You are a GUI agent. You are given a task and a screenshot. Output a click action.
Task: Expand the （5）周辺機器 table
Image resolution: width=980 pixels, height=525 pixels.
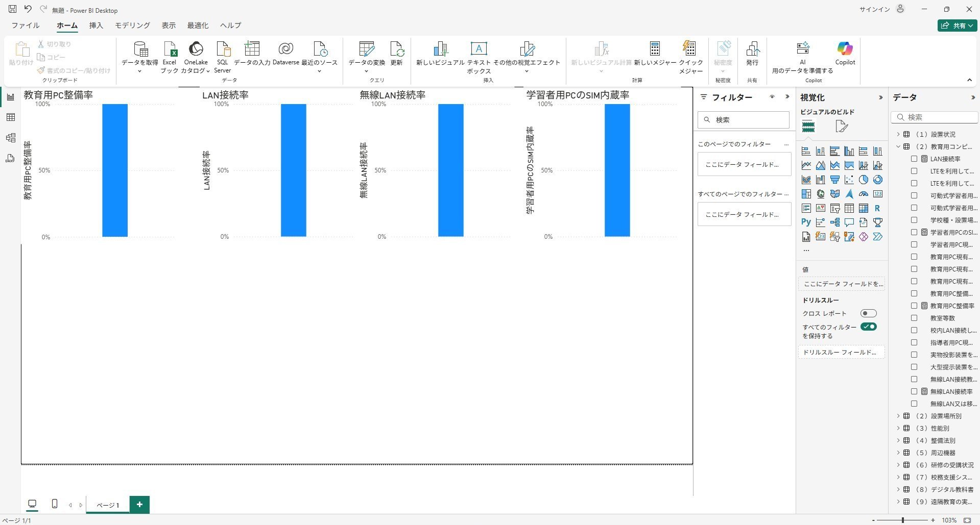tap(898, 453)
